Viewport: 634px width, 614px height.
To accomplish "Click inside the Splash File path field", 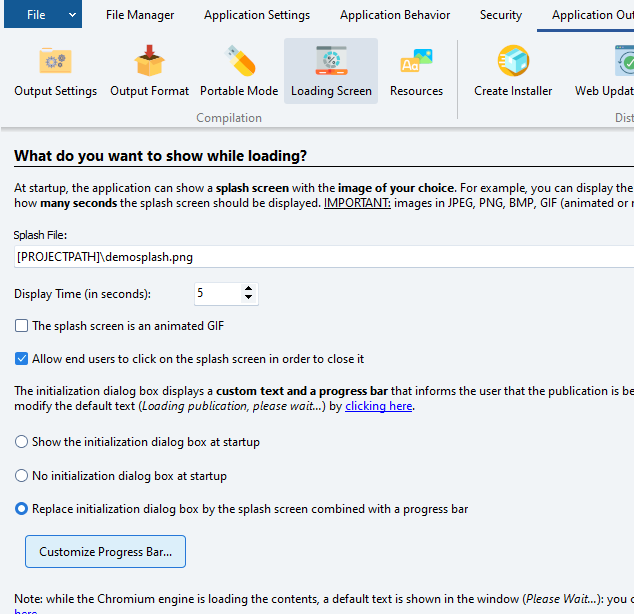I will pyautogui.click(x=320, y=257).
